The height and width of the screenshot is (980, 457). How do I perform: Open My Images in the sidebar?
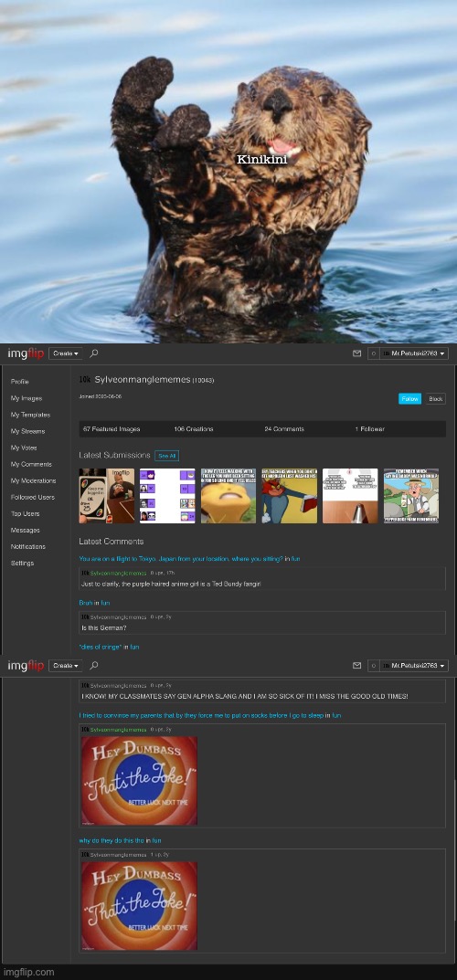pyautogui.click(x=27, y=398)
